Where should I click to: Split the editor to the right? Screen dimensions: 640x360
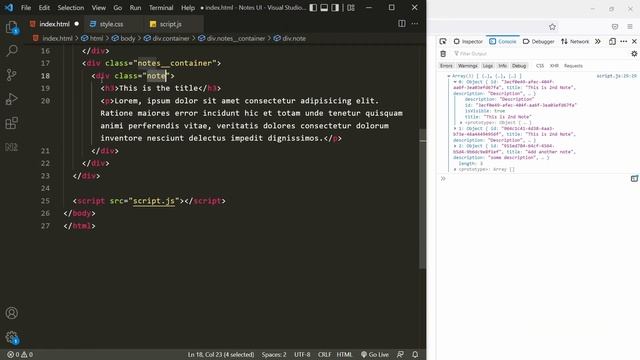click(402, 24)
